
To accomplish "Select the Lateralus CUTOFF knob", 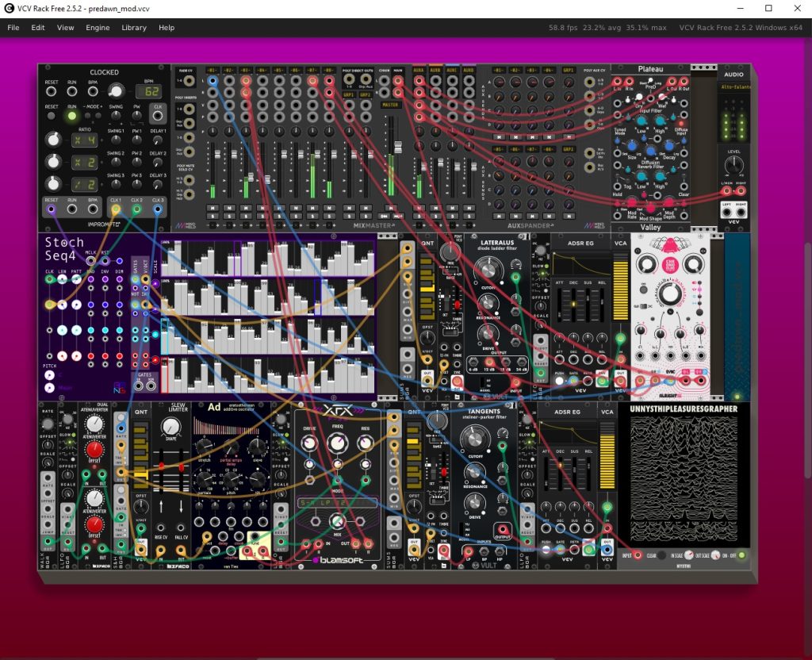I will (488, 270).
